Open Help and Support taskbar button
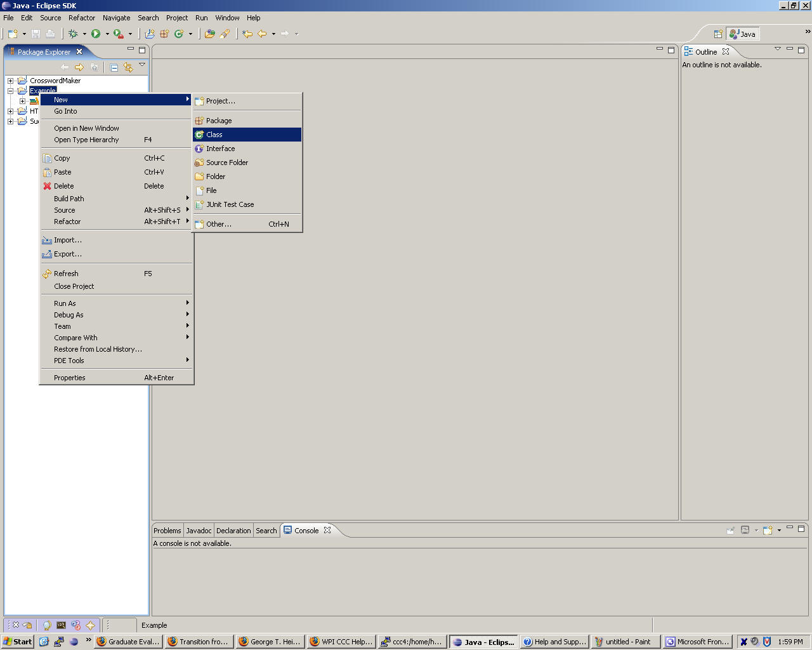 554,642
